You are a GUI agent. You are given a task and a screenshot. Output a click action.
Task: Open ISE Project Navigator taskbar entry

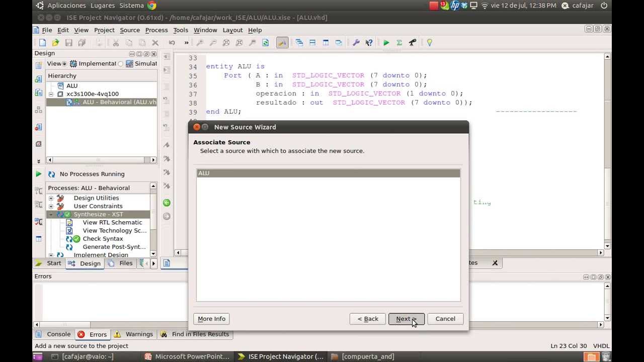click(281, 356)
